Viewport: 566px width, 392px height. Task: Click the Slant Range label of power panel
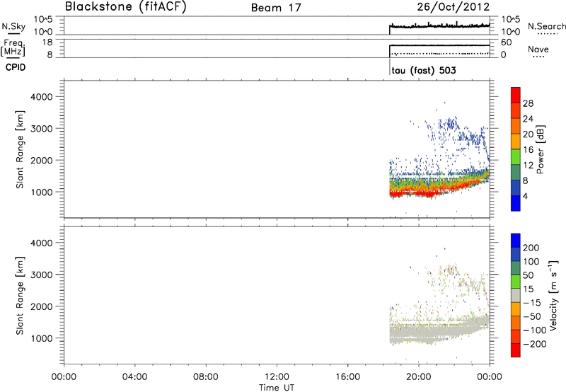20,149
